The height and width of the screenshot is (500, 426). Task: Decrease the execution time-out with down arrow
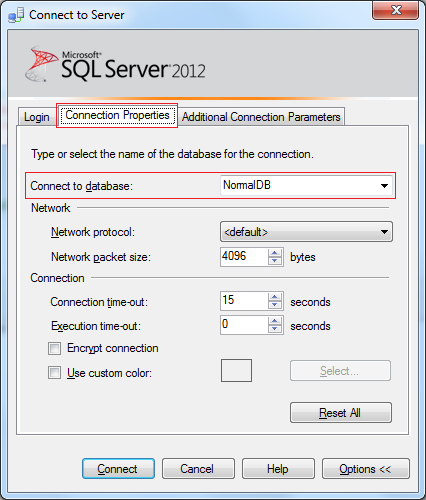point(275,329)
